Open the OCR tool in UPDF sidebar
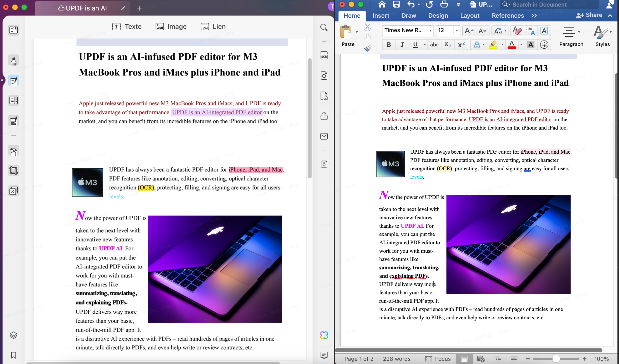This screenshot has width=619, height=364. (x=324, y=56)
